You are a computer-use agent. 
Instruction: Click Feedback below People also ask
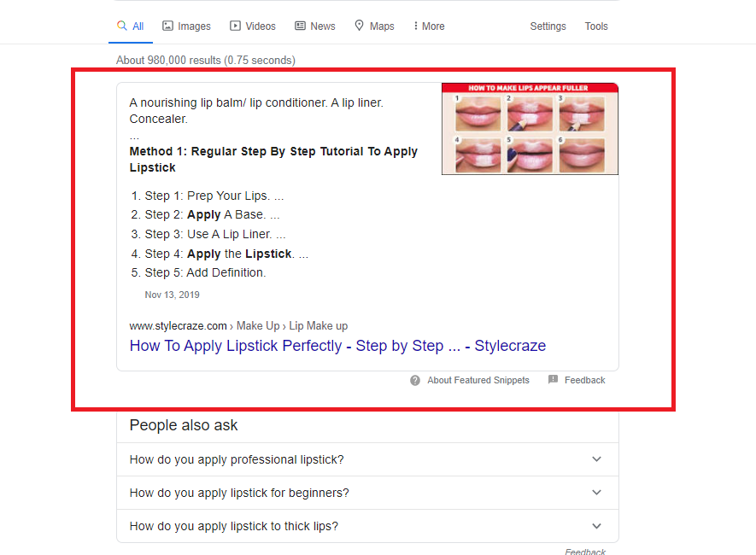(x=585, y=551)
